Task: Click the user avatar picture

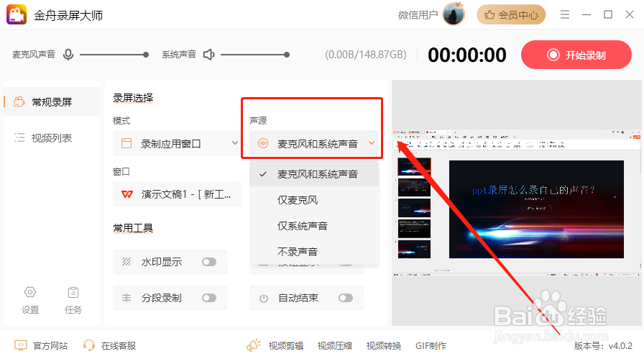Action: pos(454,14)
